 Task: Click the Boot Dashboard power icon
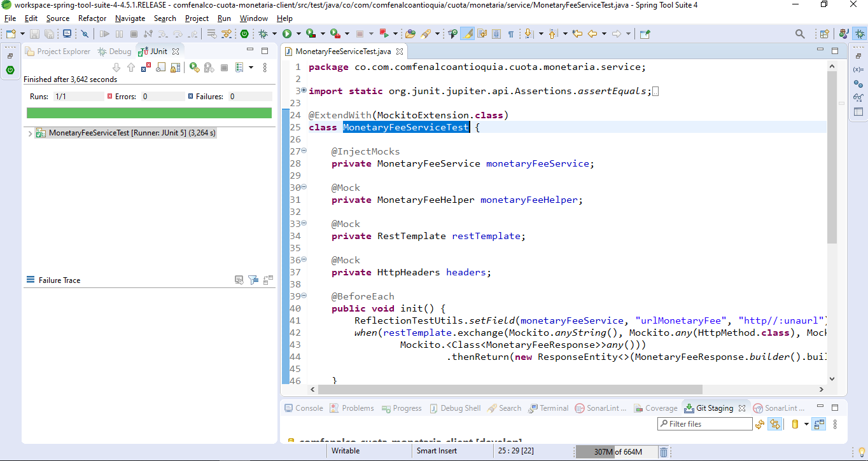244,34
